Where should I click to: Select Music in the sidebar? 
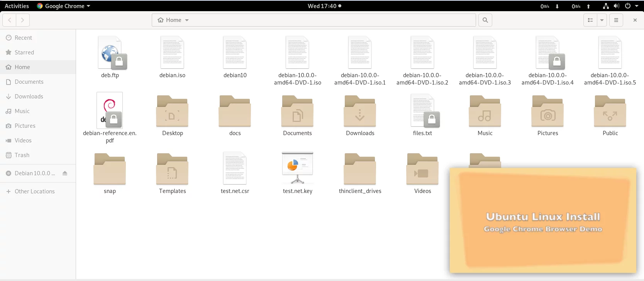[x=38, y=111]
